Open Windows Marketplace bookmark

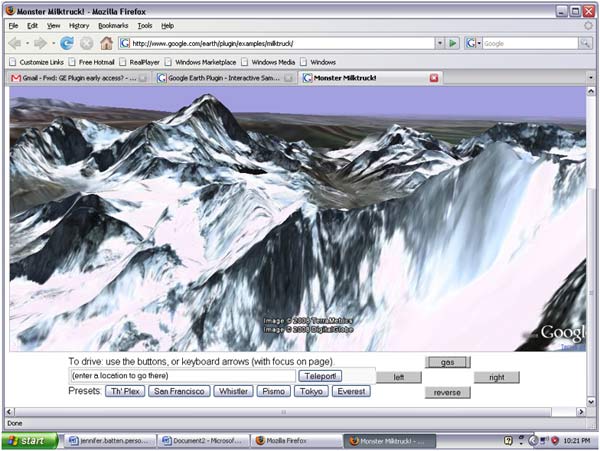(x=201, y=62)
